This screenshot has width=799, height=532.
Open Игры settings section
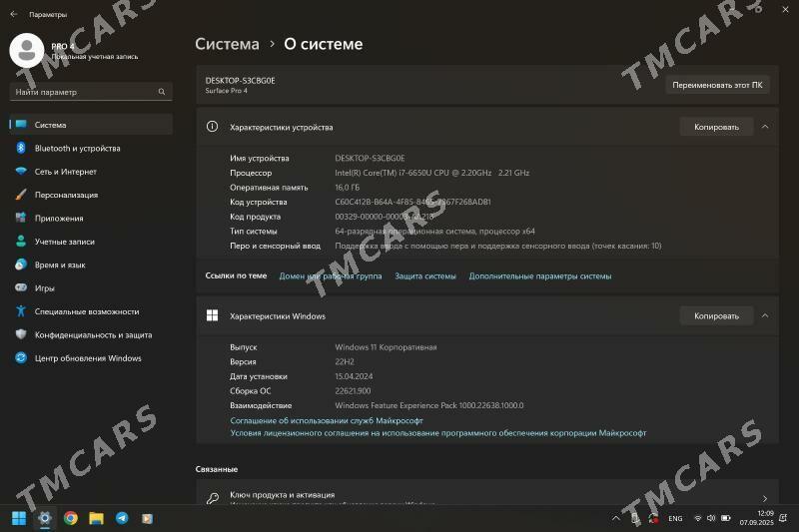[44, 288]
